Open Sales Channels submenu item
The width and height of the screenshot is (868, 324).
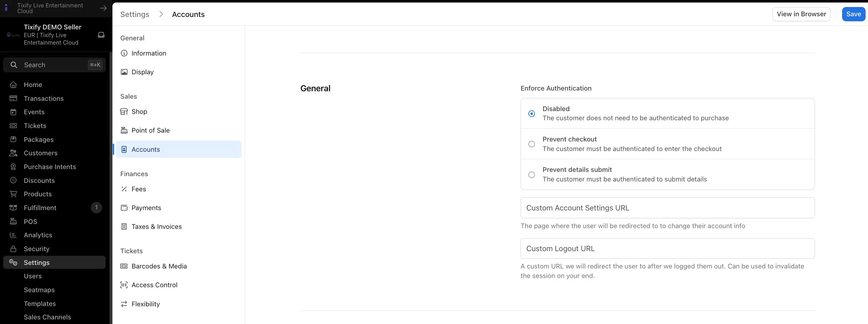point(47,317)
